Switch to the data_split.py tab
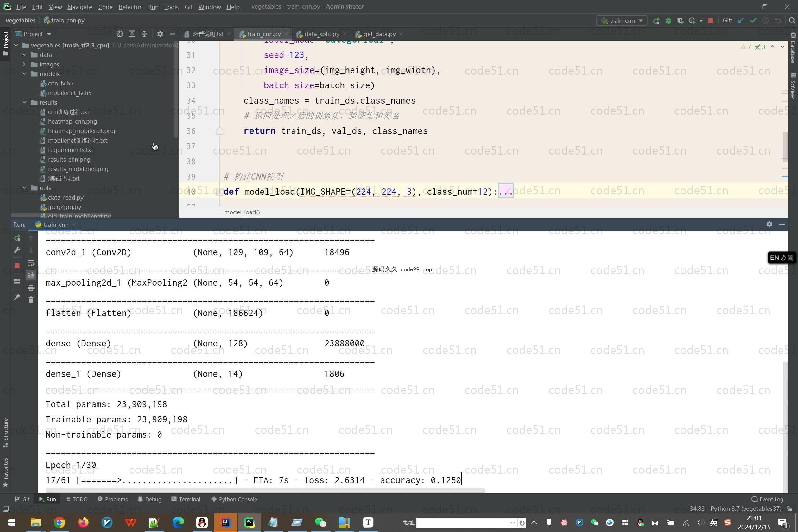798x532 pixels. (321, 34)
